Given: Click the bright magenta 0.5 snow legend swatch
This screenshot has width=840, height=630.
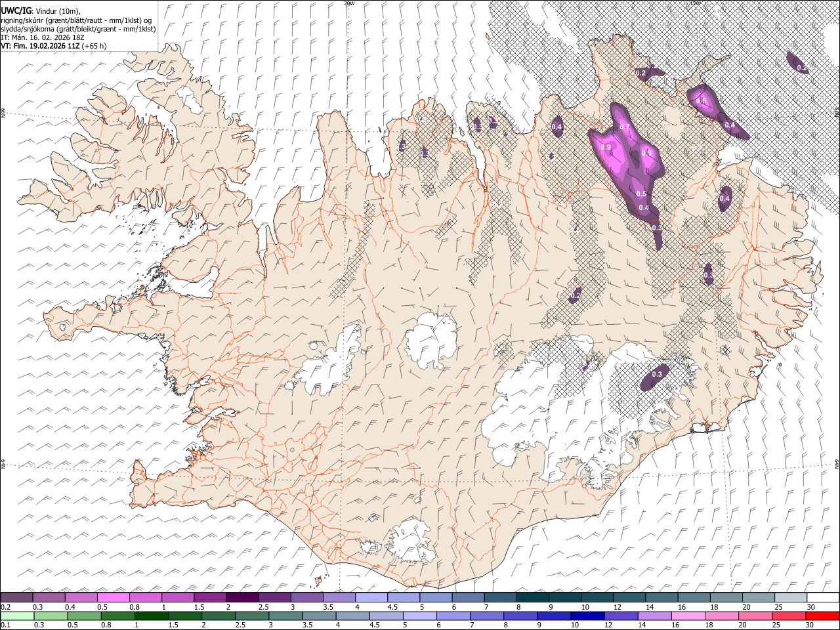Looking at the screenshot, I should pyautogui.click(x=114, y=597).
